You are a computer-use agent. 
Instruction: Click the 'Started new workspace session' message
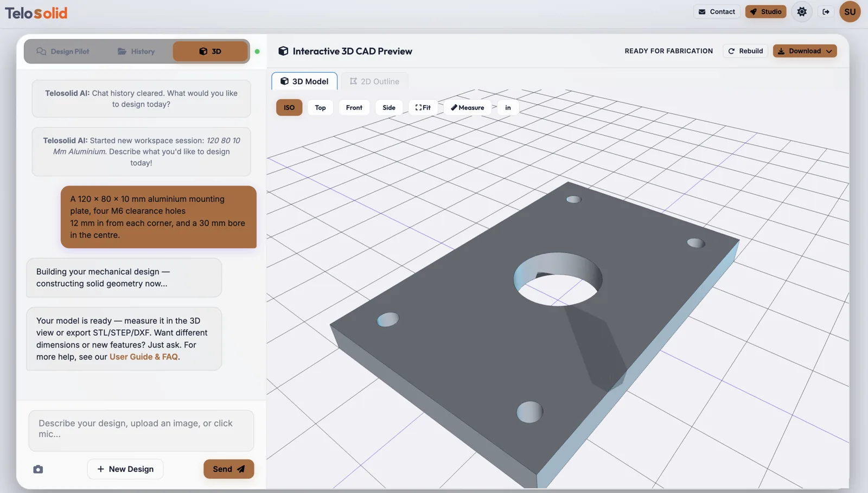pyautogui.click(x=141, y=152)
